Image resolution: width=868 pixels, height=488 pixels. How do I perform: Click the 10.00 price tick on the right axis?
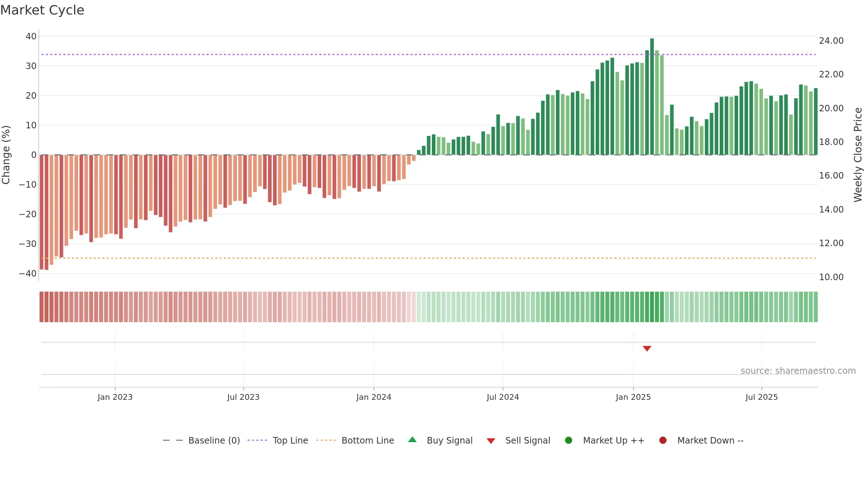831,277
